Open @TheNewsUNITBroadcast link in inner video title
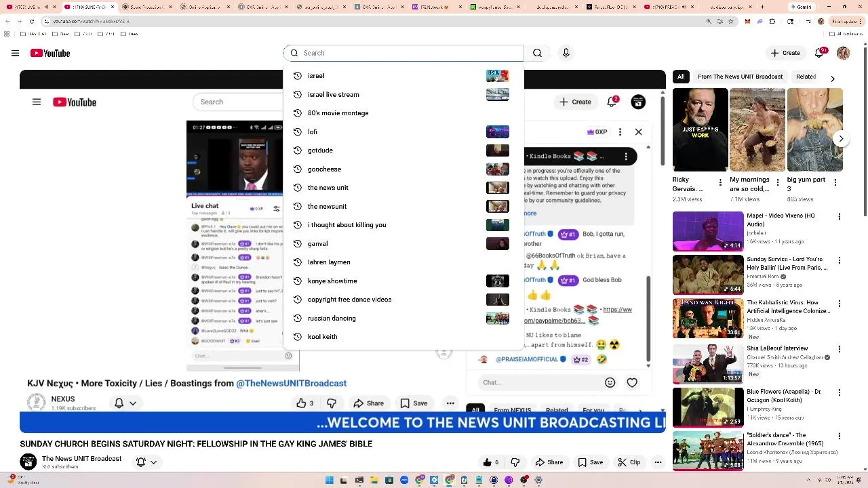The image size is (868, 488). (x=292, y=384)
